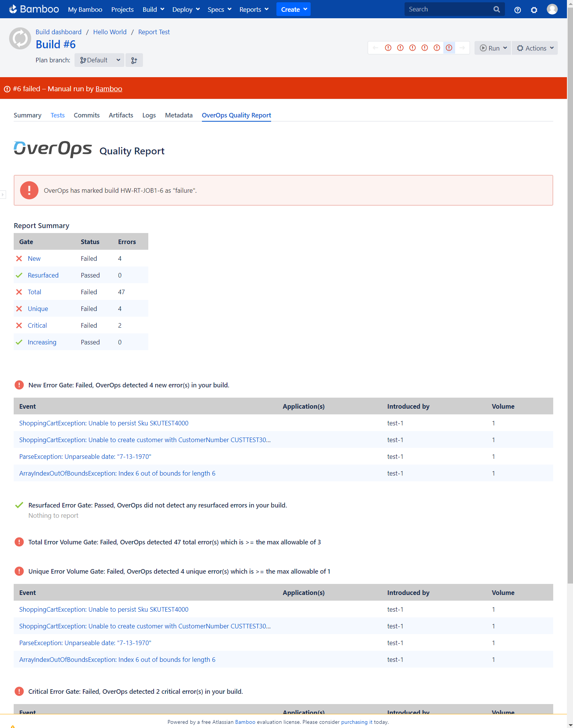Screen dimensions: 573x728
Task: Click the search magnifier icon
Action: 497,10
